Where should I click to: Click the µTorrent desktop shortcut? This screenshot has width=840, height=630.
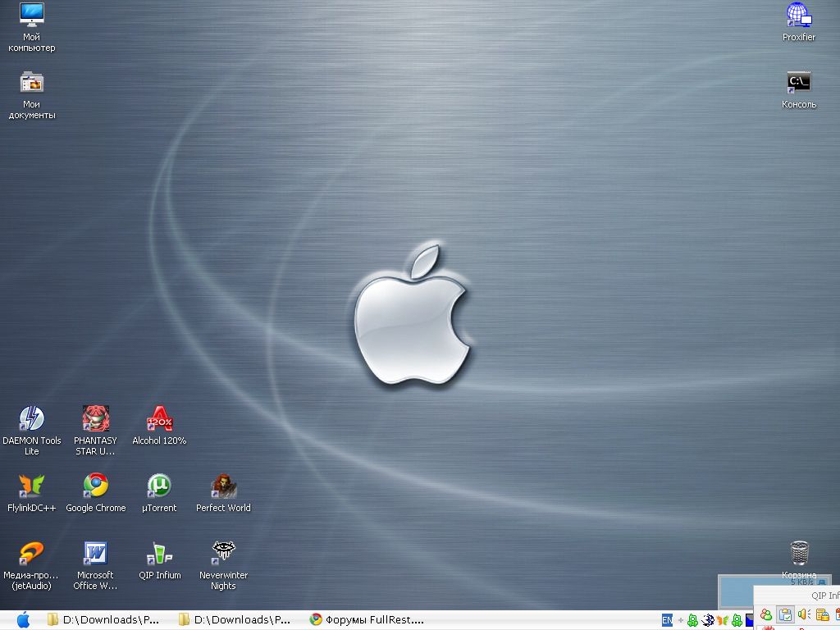(x=159, y=493)
